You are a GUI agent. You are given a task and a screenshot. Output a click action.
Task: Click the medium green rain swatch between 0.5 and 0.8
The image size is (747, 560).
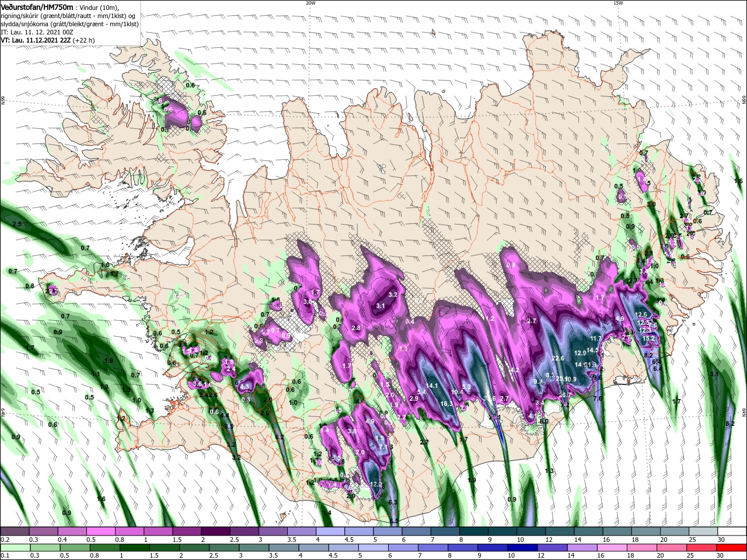tap(75, 548)
